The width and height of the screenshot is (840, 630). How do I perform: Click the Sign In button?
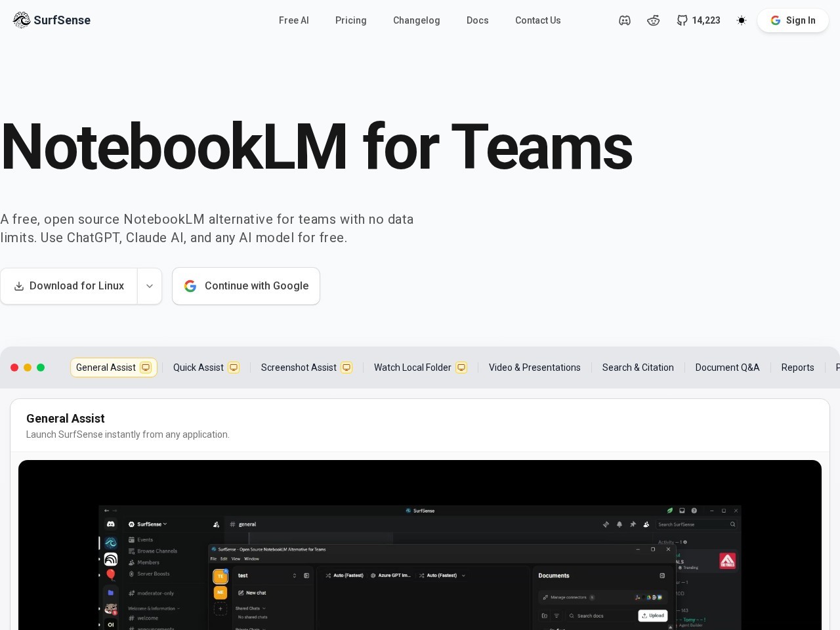point(793,20)
